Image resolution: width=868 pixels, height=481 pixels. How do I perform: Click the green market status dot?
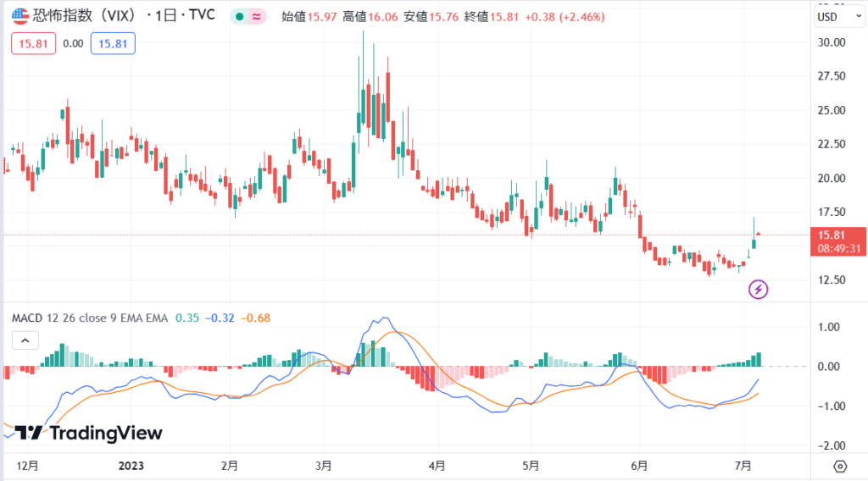pos(239,17)
